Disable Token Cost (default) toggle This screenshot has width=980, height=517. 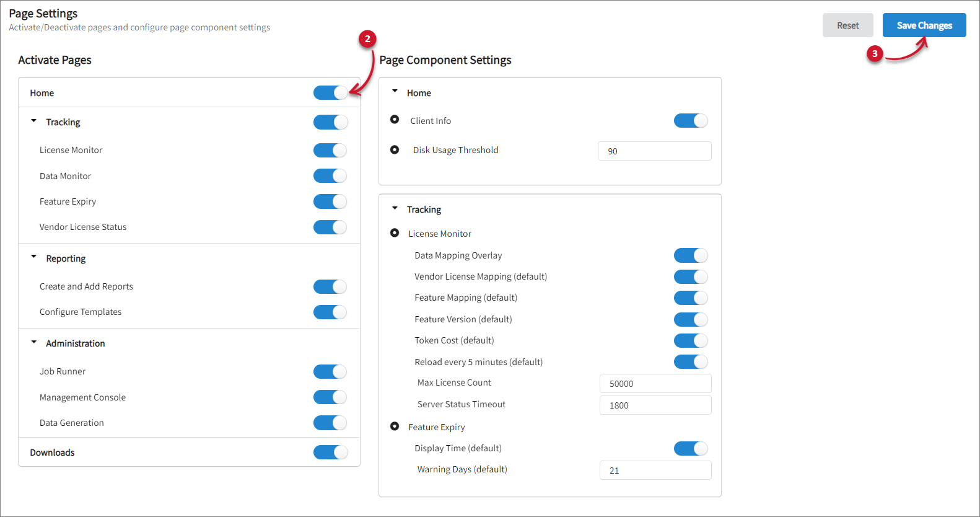pos(690,340)
